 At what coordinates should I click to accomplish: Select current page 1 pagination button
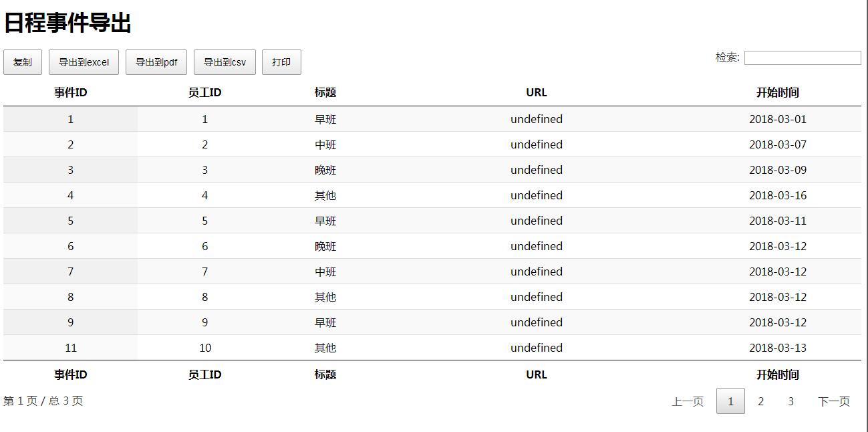(x=730, y=401)
